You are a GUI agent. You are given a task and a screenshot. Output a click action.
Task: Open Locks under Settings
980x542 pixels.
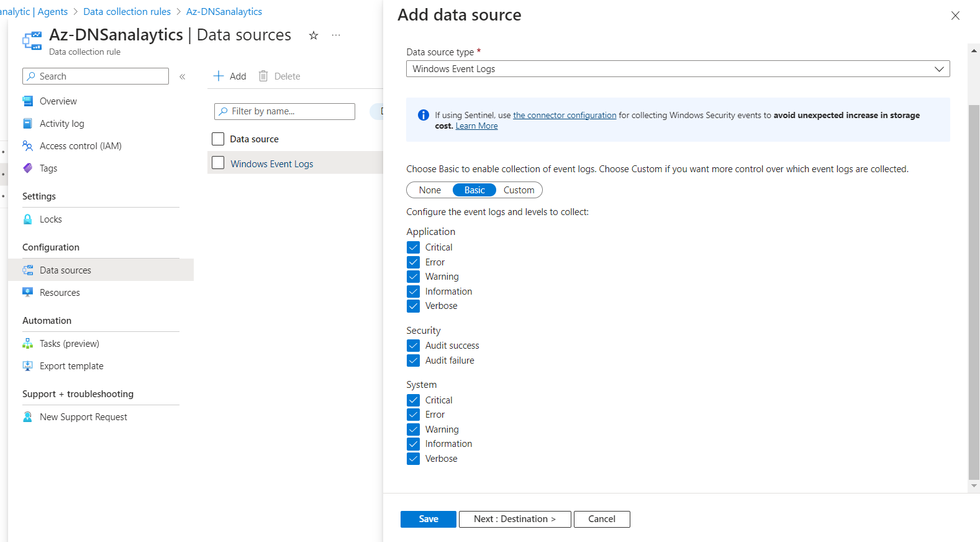coord(51,219)
